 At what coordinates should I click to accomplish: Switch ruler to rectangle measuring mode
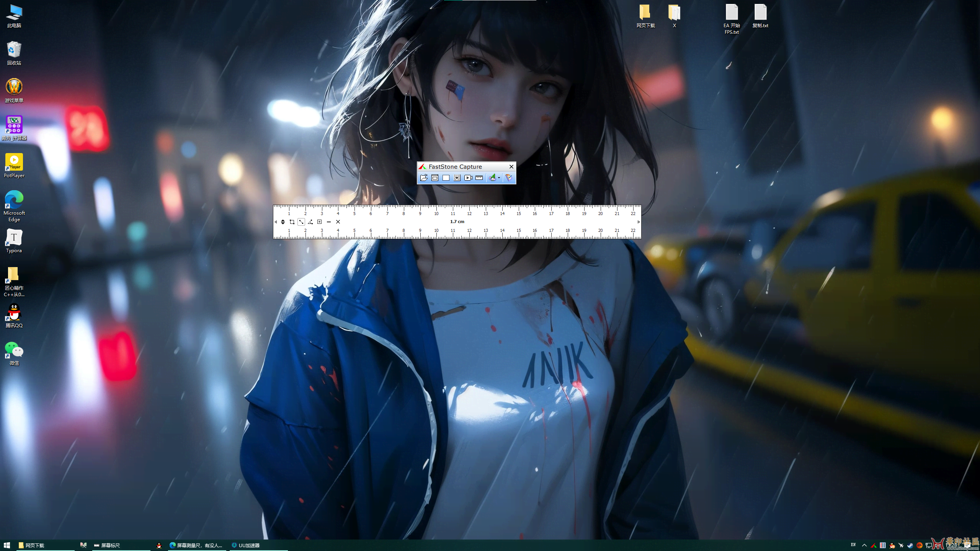[292, 222]
